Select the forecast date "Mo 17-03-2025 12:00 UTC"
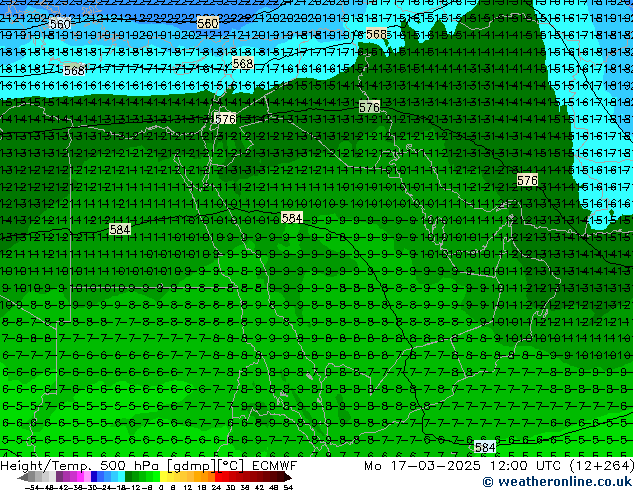The width and height of the screenshot is (634, 490). 463,466
